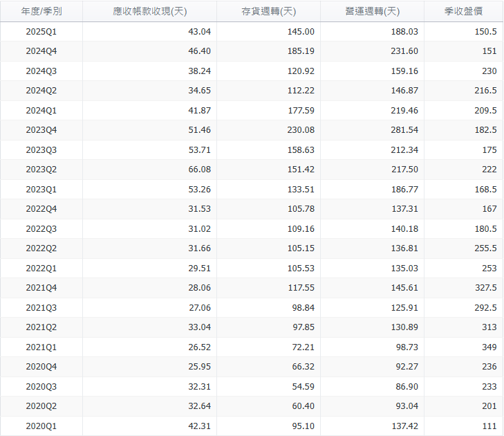Click the 年度/季別 column header
Viewport: 504px width, 436px height.
41,12
